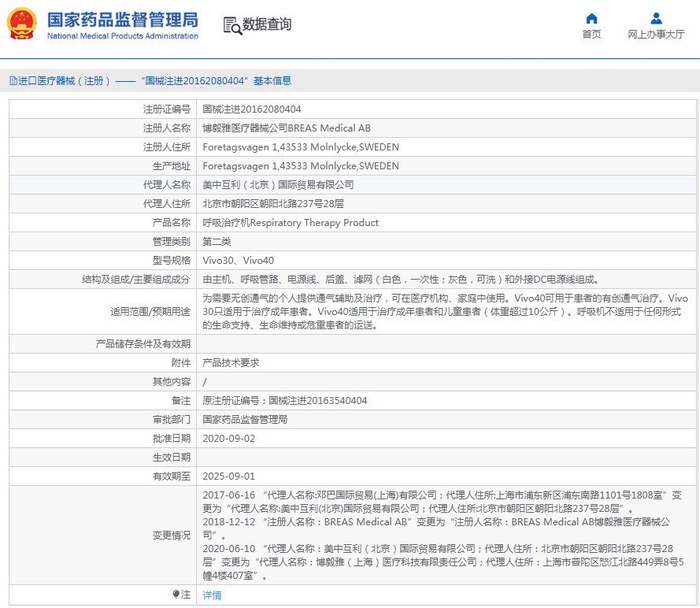Click the 产品技术要求 attachment value
The width and height of the screenshot is (700, 608).
[231, 363]
